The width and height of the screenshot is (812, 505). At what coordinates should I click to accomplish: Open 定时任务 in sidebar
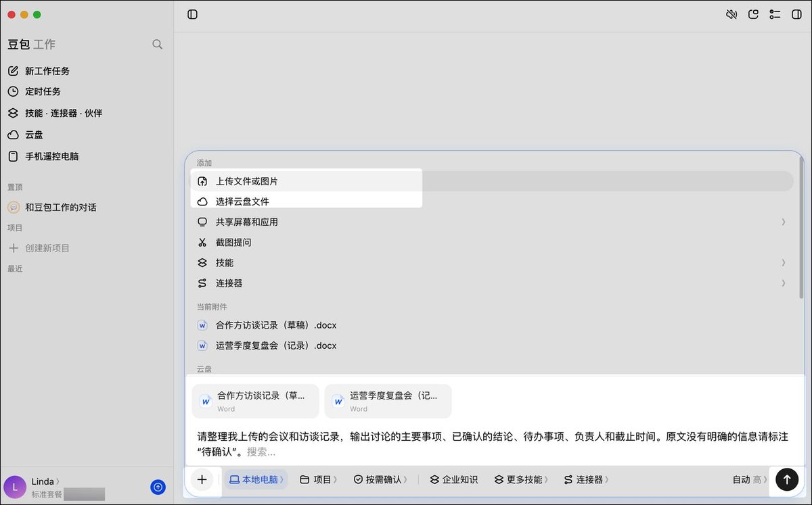(x=87, y=91)
